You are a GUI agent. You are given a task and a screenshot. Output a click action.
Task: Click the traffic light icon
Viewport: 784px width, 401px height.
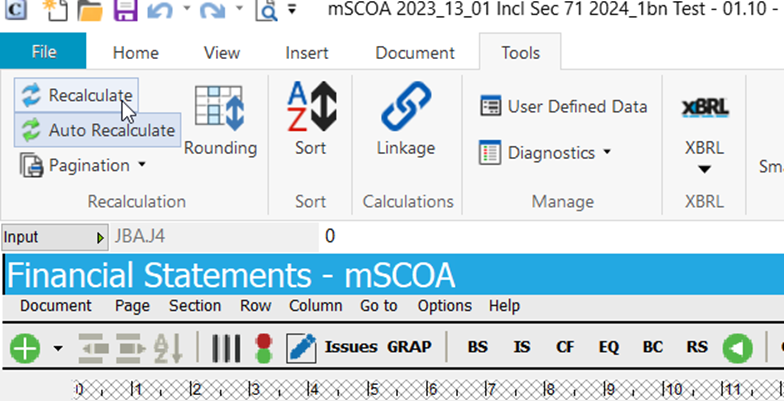(x=264, y=348)
